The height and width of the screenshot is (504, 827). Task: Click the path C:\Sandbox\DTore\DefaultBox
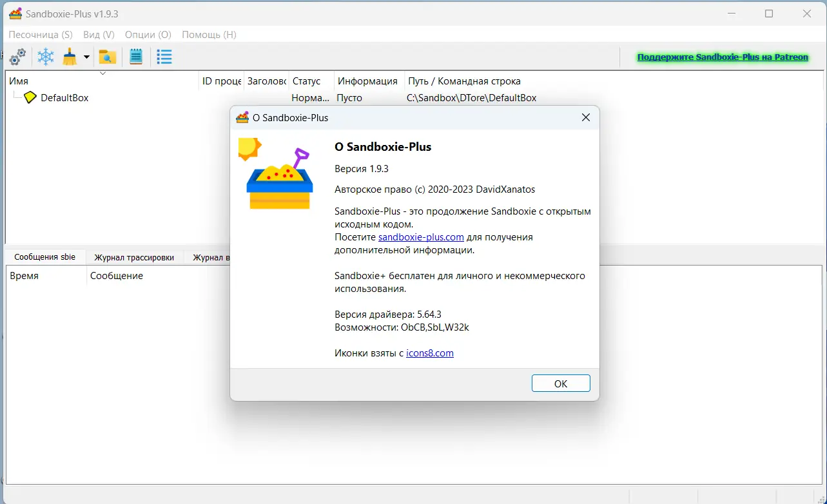[472, 98]
